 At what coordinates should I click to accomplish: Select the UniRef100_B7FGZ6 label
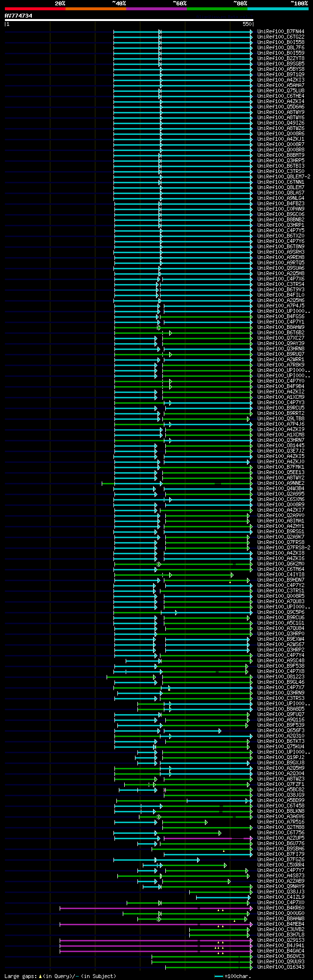tap(281, 860)
